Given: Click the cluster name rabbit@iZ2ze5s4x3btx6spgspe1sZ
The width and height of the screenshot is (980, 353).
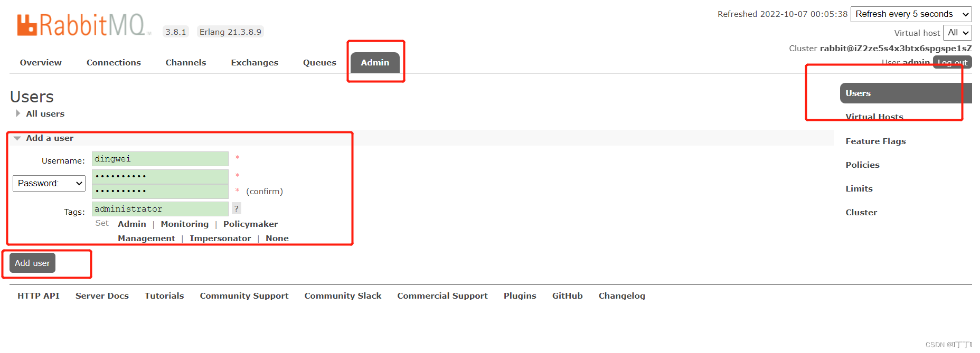Looking at the screenshot, I should (896, 48).
